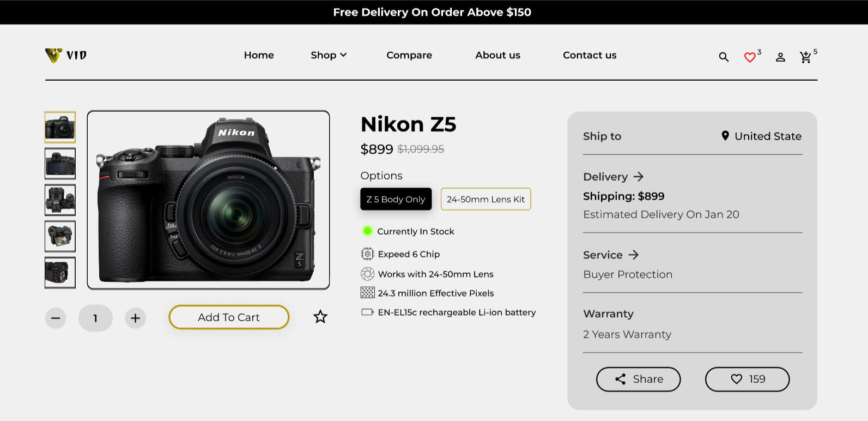The image size is (868, 421).
Task: Select 24-50mm Lens Kit option
Action: coord(486,199)
